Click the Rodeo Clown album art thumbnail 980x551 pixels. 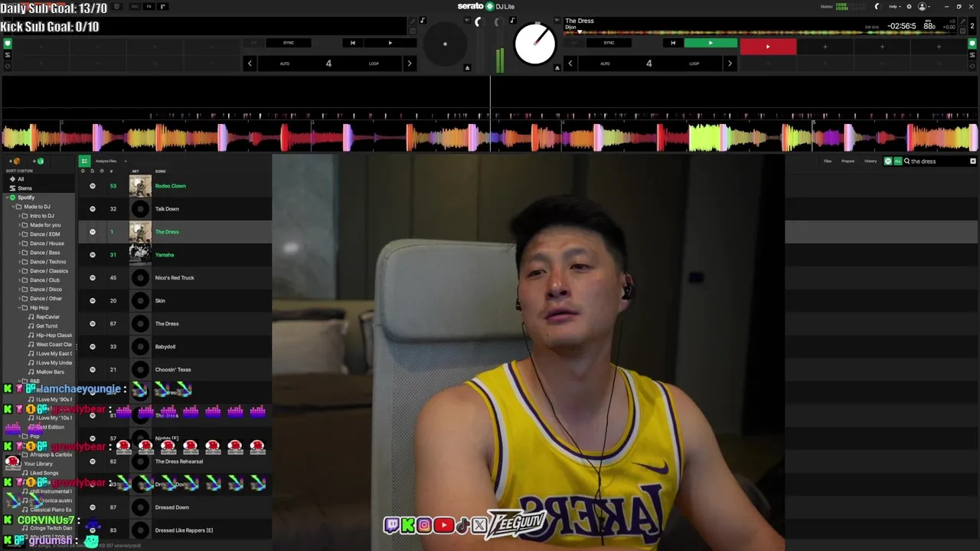tap(140, 186)
